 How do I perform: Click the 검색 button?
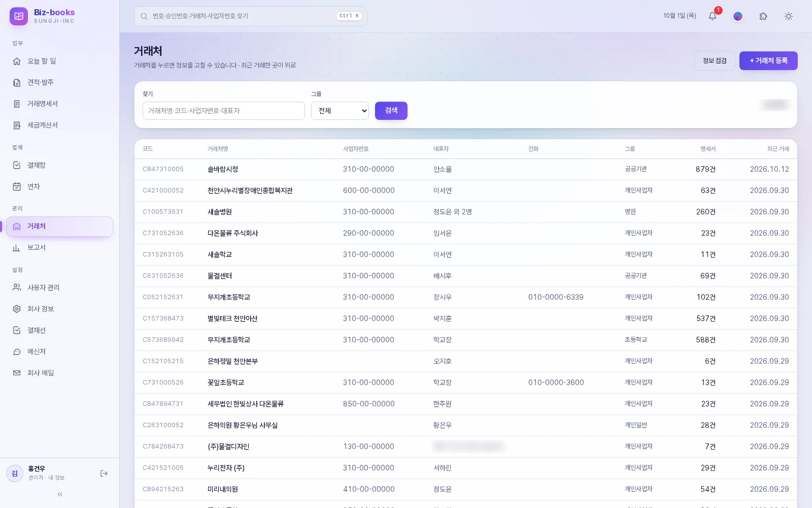click(391, 111)
